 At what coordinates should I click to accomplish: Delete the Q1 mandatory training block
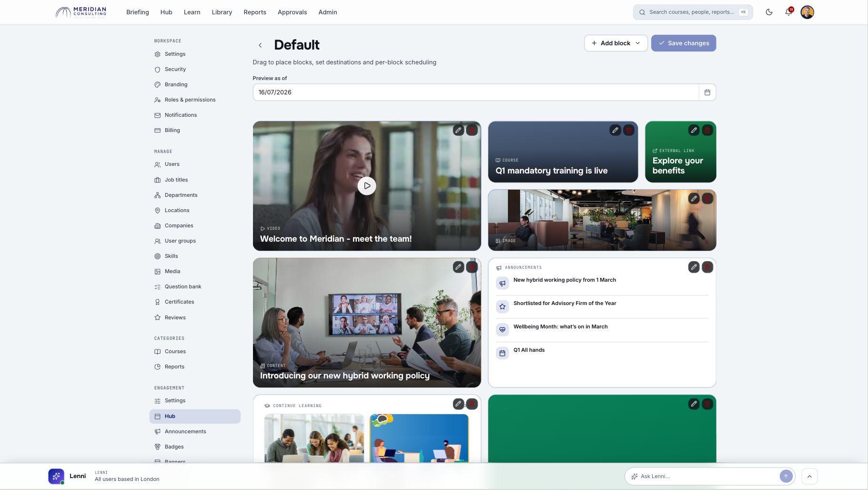click(629, 130)
